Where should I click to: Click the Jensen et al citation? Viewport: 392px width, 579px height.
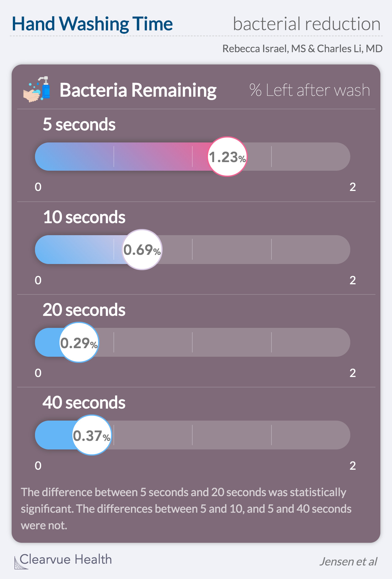(348, 562)
